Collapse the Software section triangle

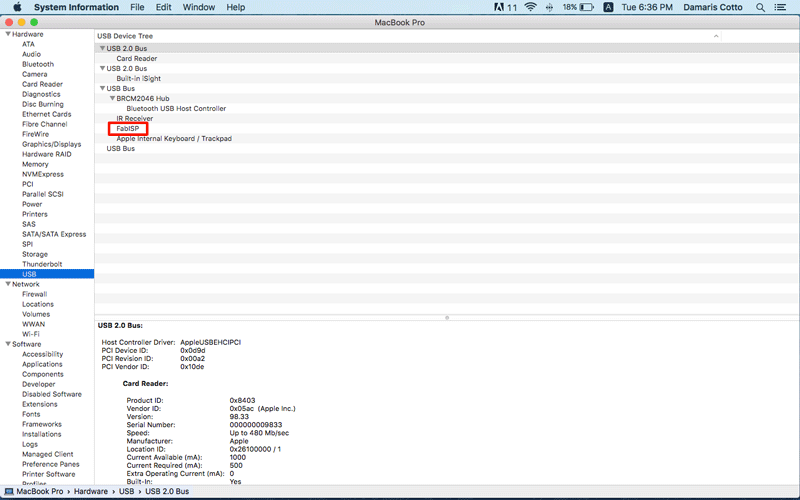pos(8,344)
